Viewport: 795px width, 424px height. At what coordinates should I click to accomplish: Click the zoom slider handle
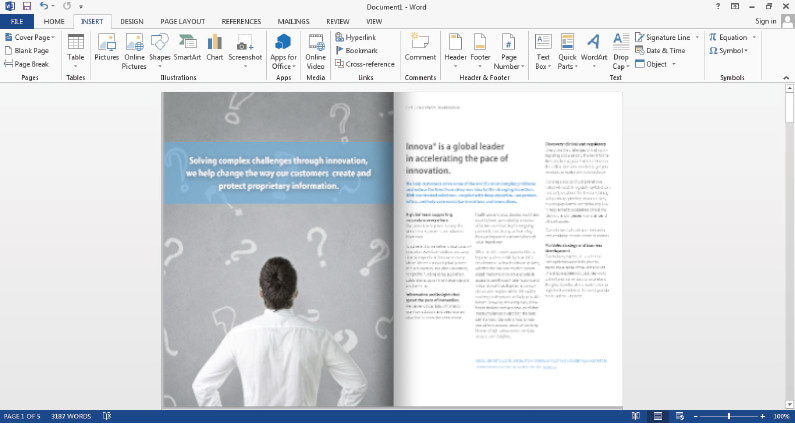[729, 416]
